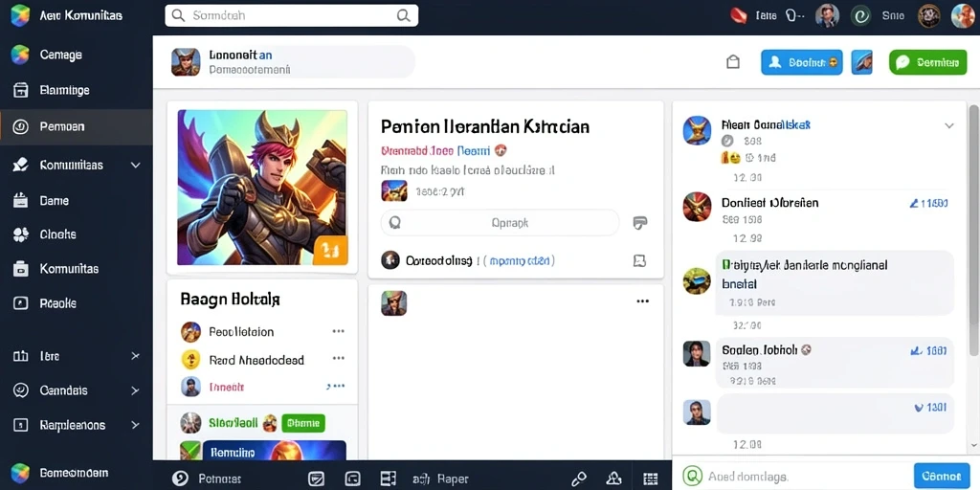The height and width of the screenshot is (490, 980).
Task: Click the blue Seoinch button
Action: 801,62
